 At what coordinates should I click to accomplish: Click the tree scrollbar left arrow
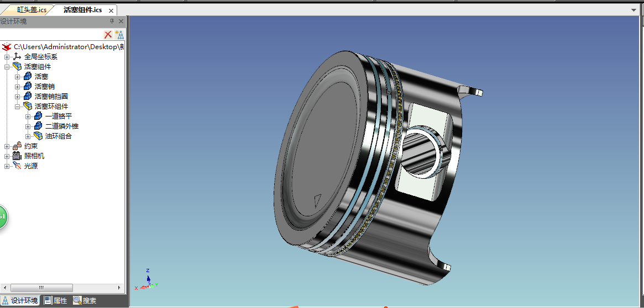point(4,288)
